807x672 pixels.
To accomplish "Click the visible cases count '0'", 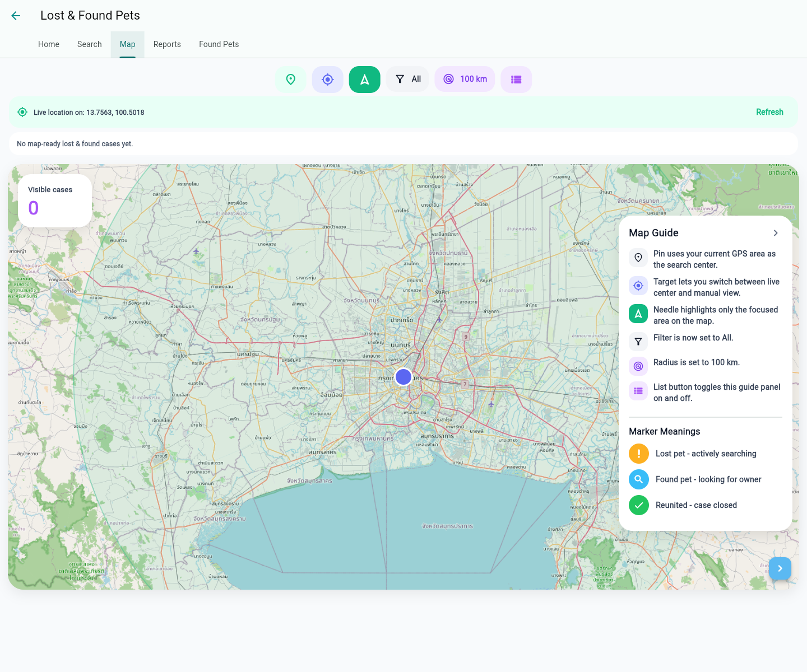I will [34, 208].
